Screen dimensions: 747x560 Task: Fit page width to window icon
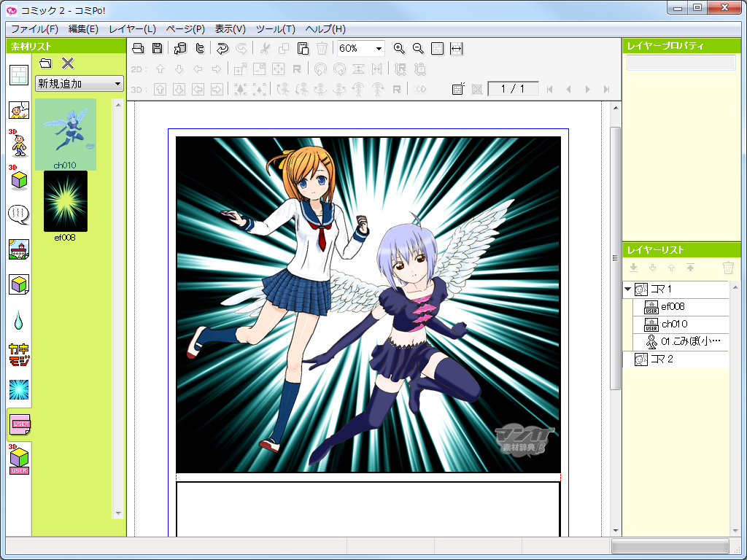tap(457, 48)
